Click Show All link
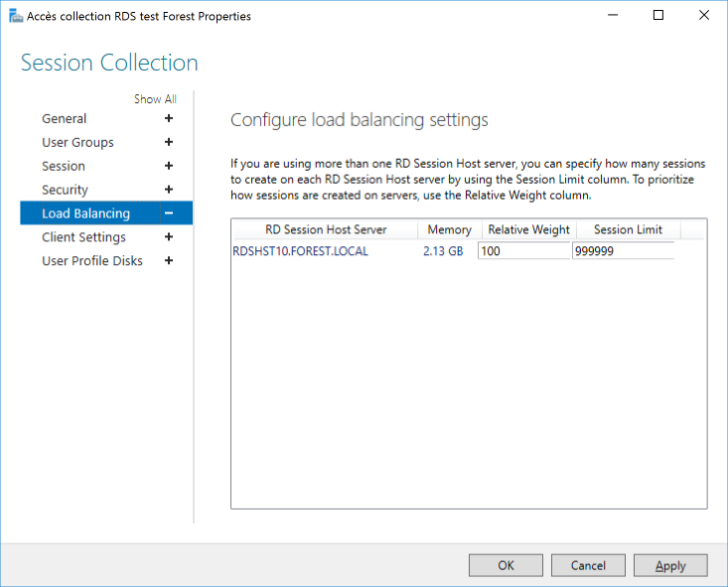 pyautogui.click(x=155, y=99)
